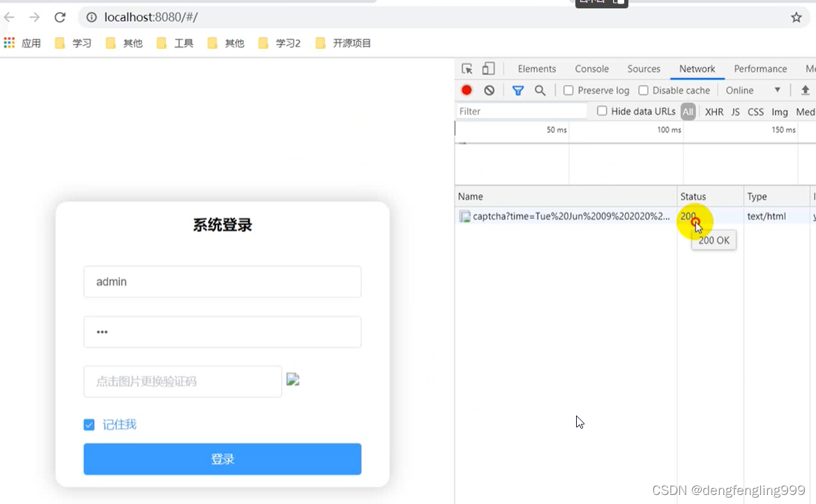
Task: Toggle the network filter funnel icon
Action: (517, 91)
